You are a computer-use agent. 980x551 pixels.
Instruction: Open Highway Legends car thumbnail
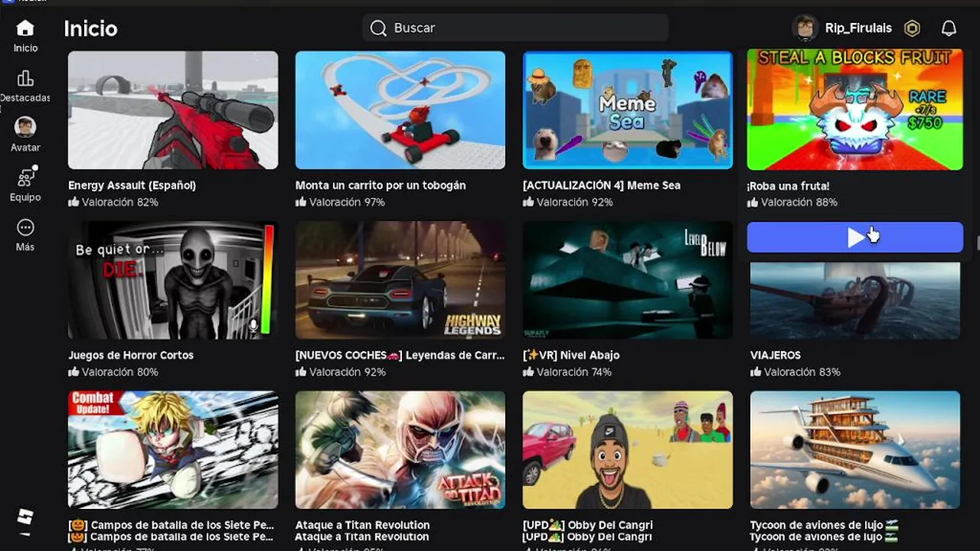[400, 280]
